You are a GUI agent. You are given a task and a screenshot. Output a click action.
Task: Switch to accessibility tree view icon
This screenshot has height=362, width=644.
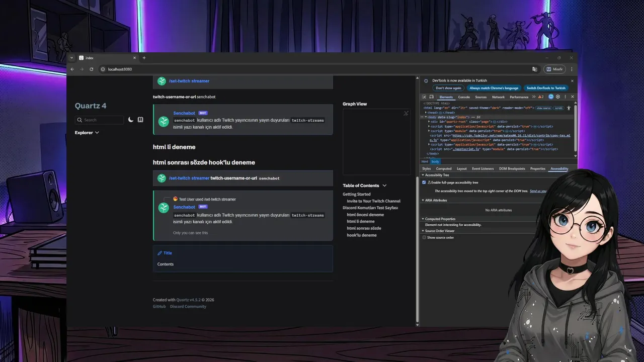pyautogui.click(x=569, y=108)
